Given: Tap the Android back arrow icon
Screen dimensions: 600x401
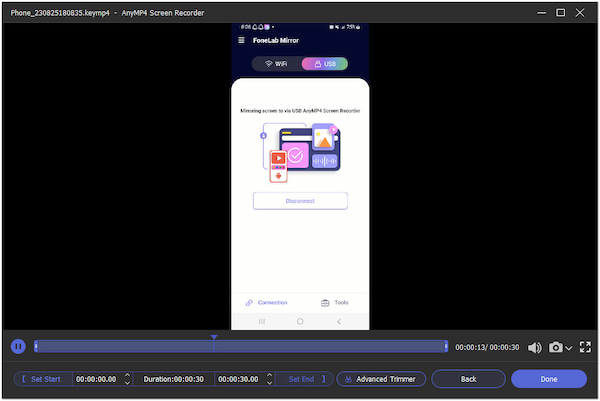Looking at the screenshot, I should [x=339, y=321].
